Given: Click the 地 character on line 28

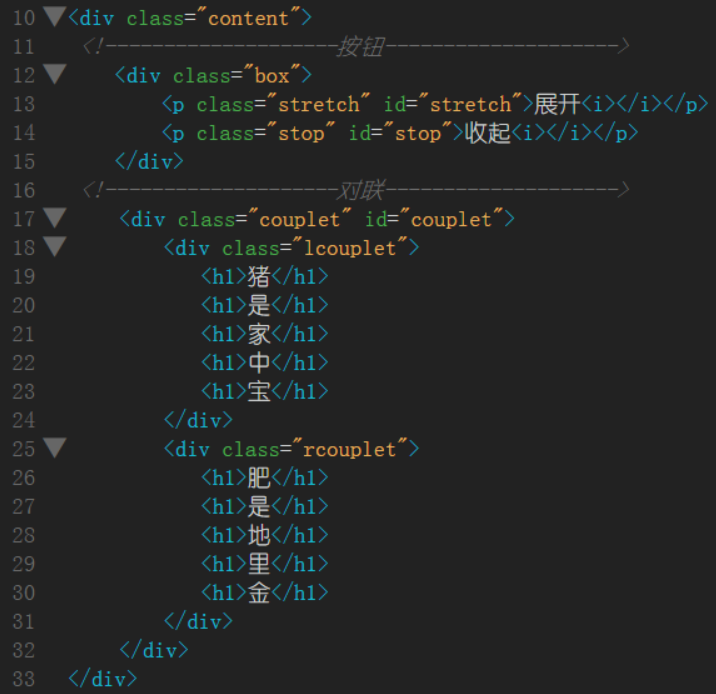Looking at the screenshot, I should pos(259,536).
